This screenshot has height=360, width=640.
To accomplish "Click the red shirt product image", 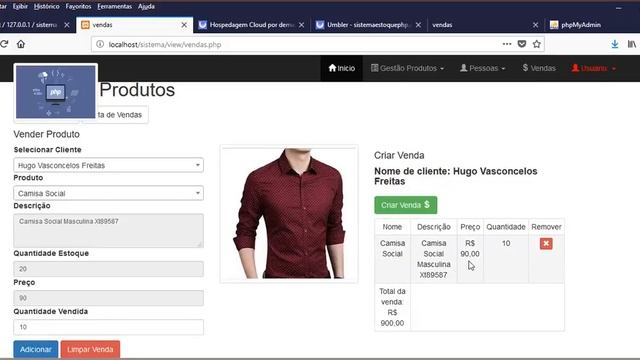I will point(289,213).
